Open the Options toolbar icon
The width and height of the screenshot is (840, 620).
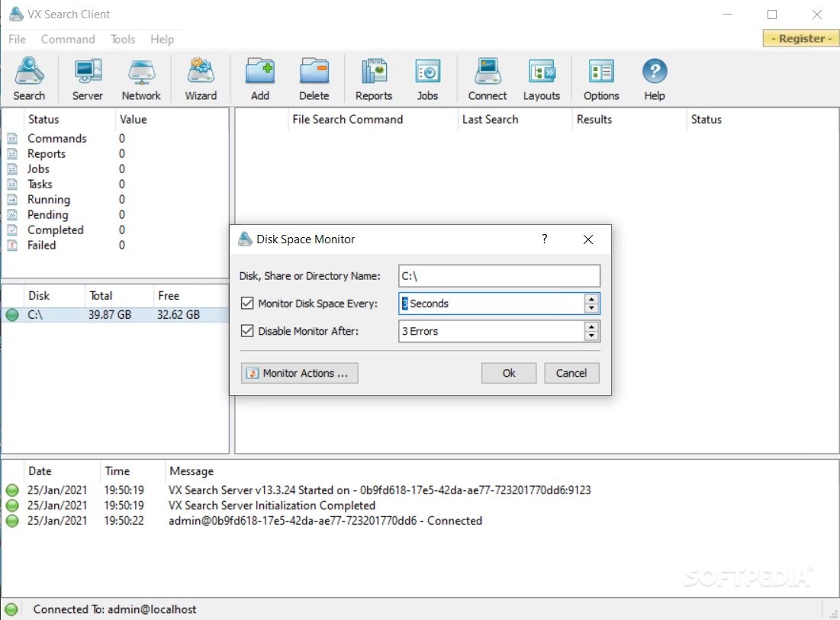click(x=601, y=79)
